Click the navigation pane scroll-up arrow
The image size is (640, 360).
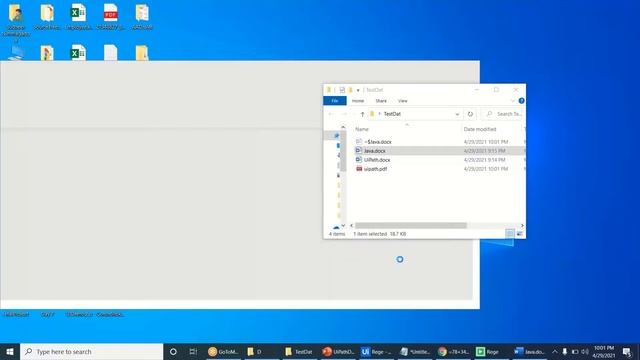343,127
